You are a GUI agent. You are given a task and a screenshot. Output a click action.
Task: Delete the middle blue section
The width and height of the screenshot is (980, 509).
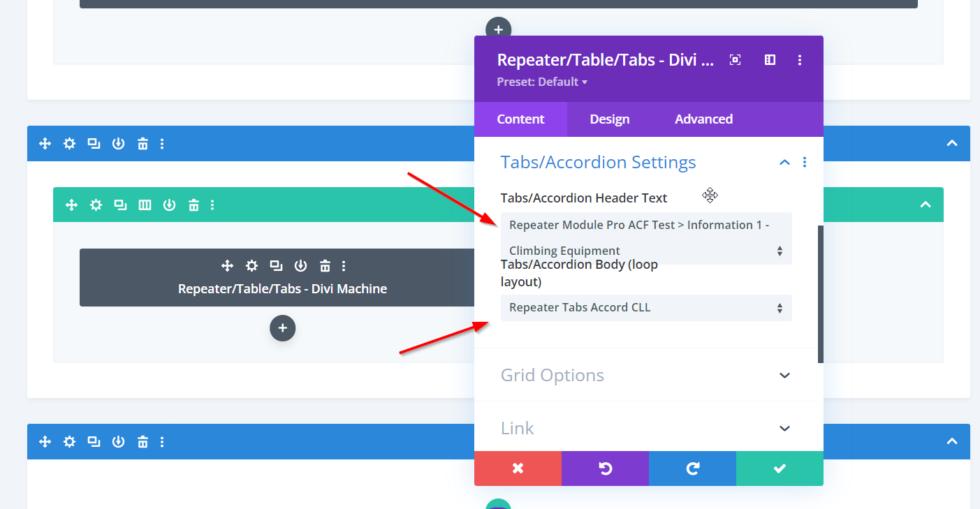[142, 144]
